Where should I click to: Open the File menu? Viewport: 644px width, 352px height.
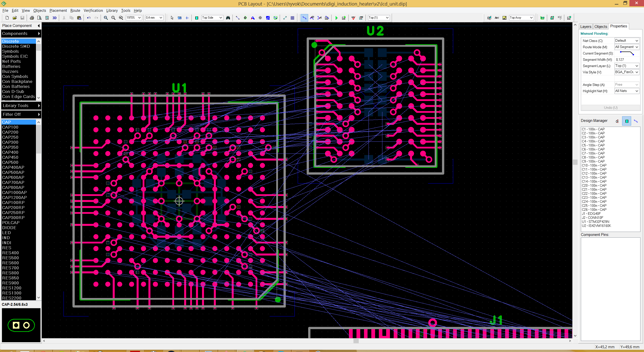(x=5, y=11)
